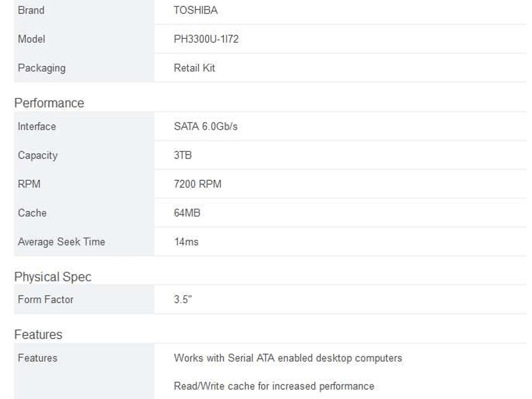Click the 64MB cache value
This screenshot has height=399, width=532.
click(x=187, y=213)
